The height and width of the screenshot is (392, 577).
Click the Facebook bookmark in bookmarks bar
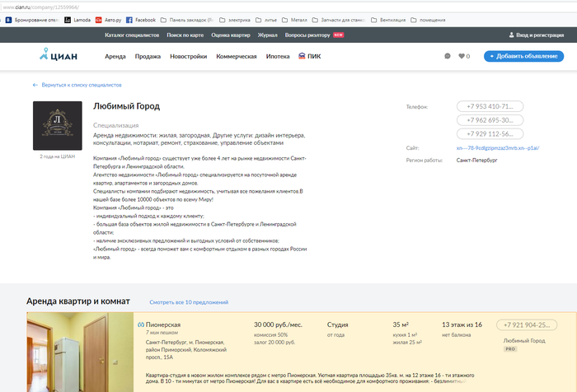[141, 19]
